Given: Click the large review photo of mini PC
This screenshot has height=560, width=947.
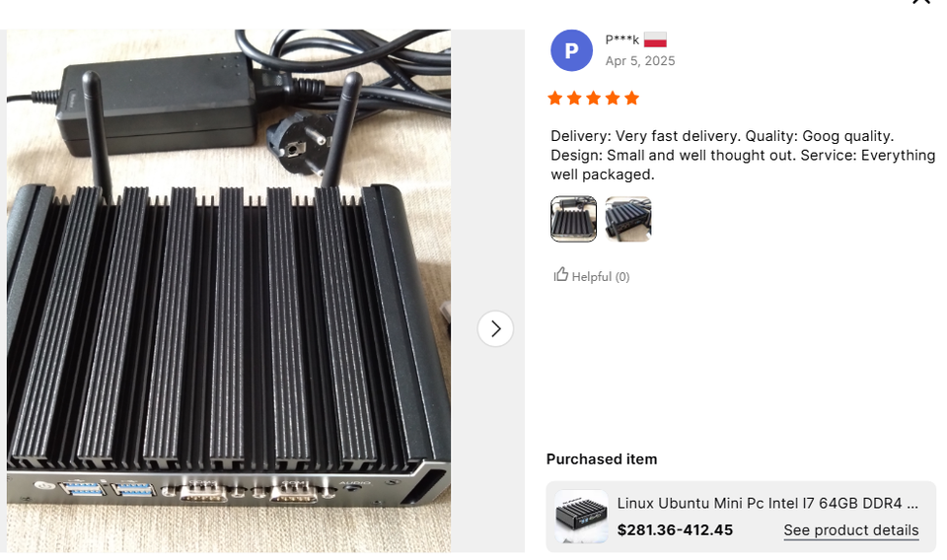Looking at the screenshot, I should (x=228, y=291).
